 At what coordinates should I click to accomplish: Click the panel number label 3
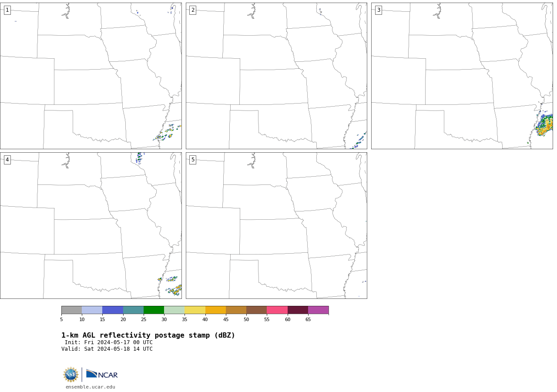379,10
